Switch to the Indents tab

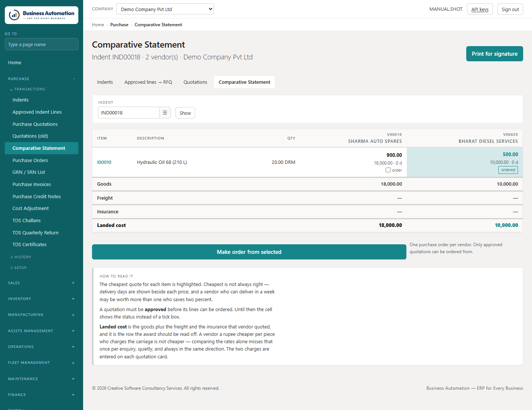tap(105, 82)
